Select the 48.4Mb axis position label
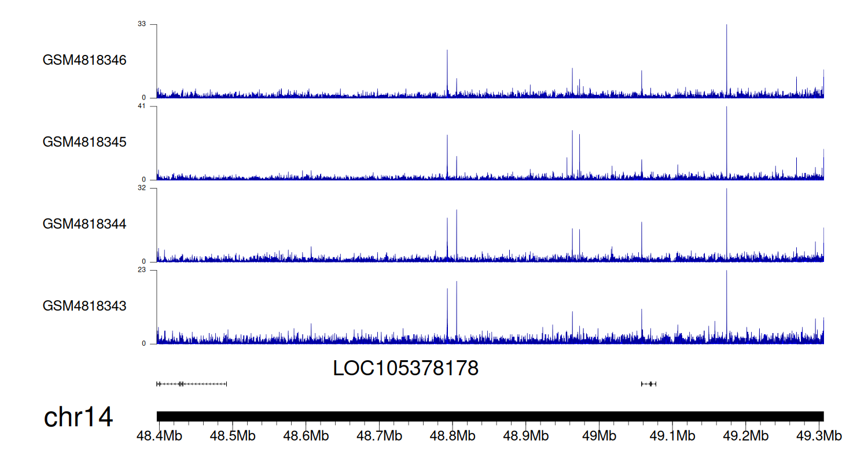Image resolution: width=868 pixels, height=451 pixels. [157, 435]
